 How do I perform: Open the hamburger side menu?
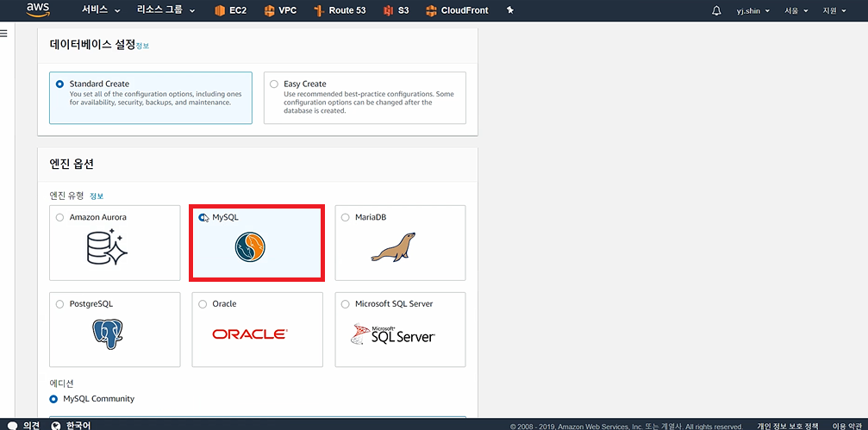point(3,34)
